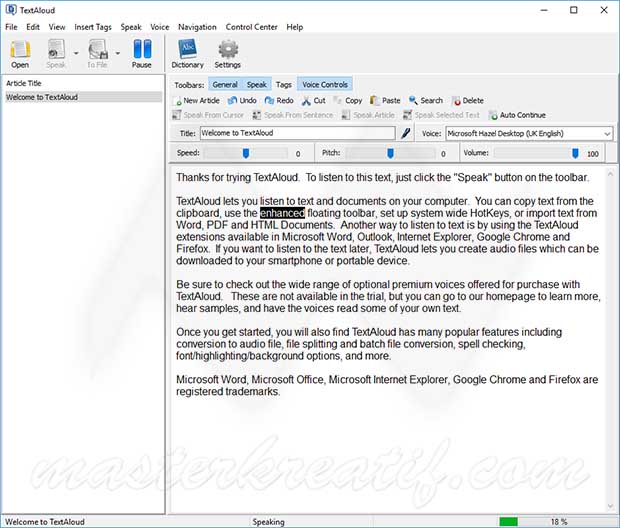The height and width of the screenshot is (528, 620).
Task: Open the To File dropdown arrow
Action: pos(117,52)
